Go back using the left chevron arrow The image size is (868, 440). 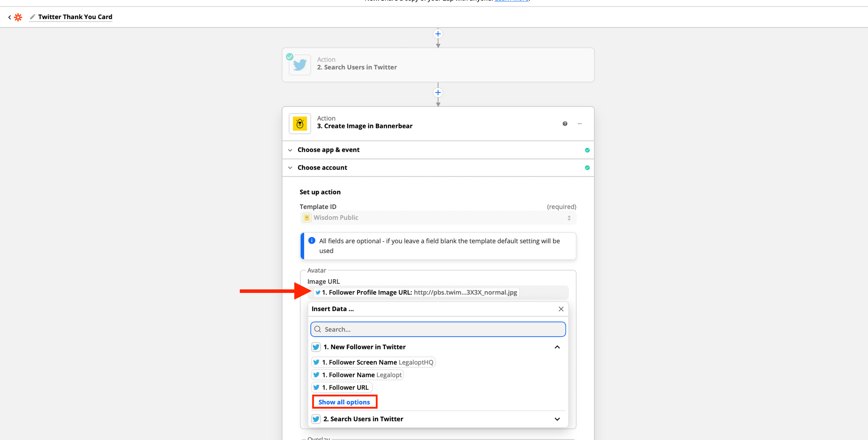click(x=10, y=17)
